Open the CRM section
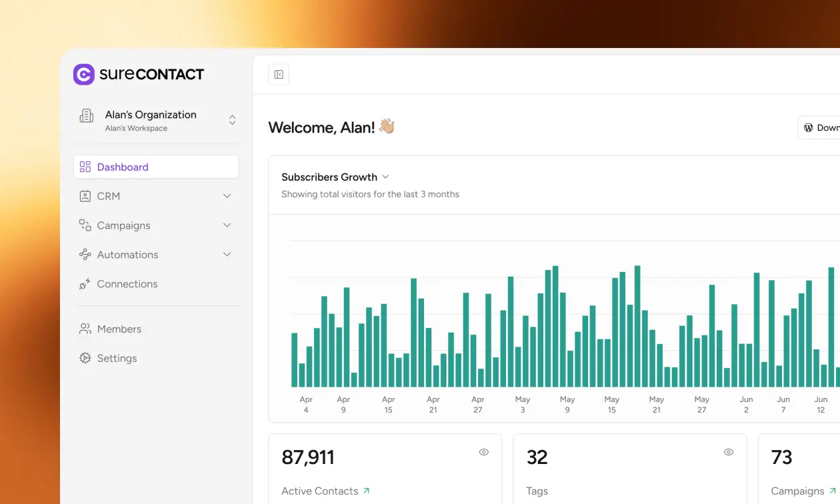 [156, 196]
